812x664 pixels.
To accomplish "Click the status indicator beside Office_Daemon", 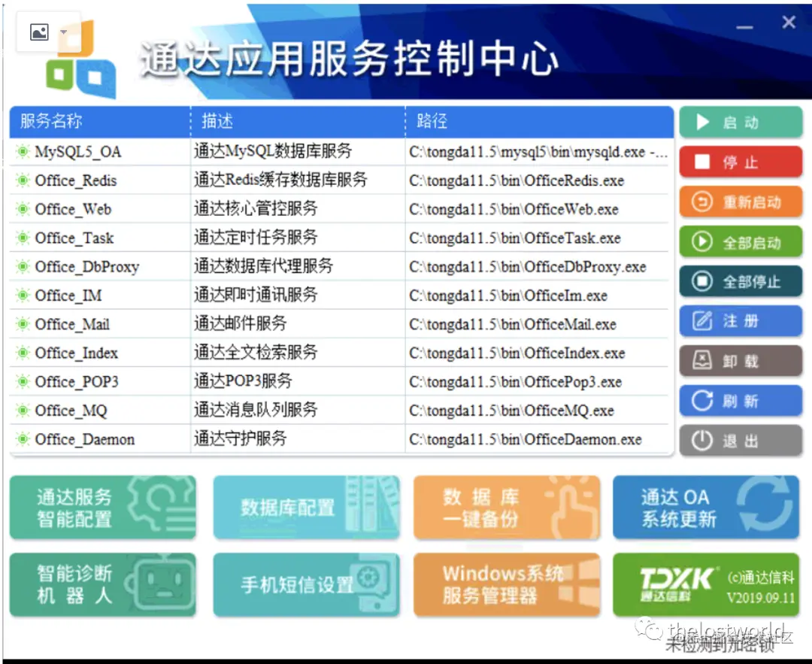I will pyautogui.click(x=20, y=439).
